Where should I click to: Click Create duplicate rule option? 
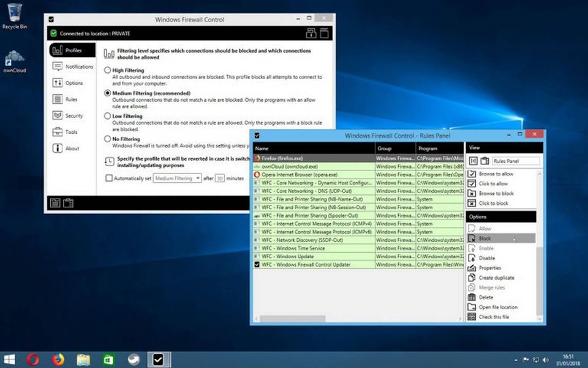(496, 278)
